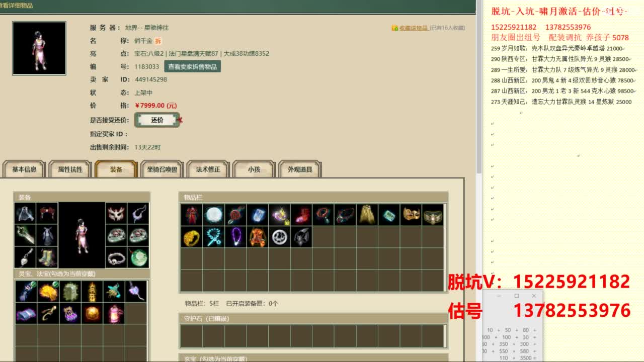Click the item number 1183033
The height and width of the screenshot is (362, 644).
147,66
